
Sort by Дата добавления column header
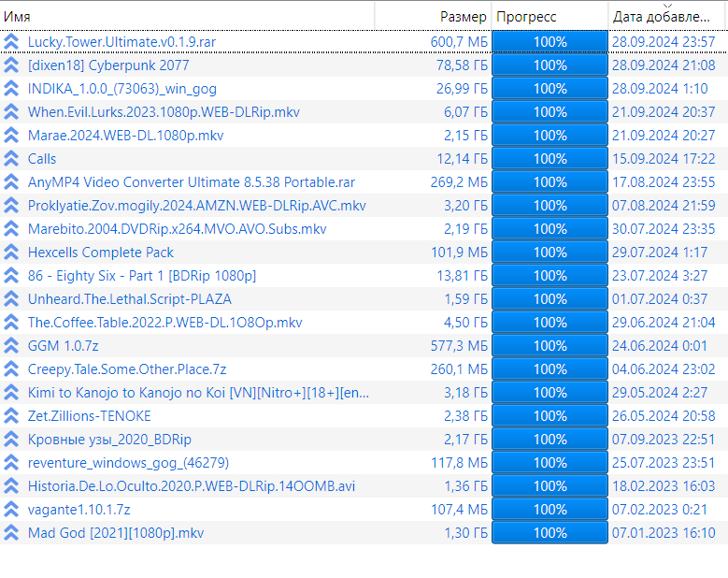pos(666,17)
